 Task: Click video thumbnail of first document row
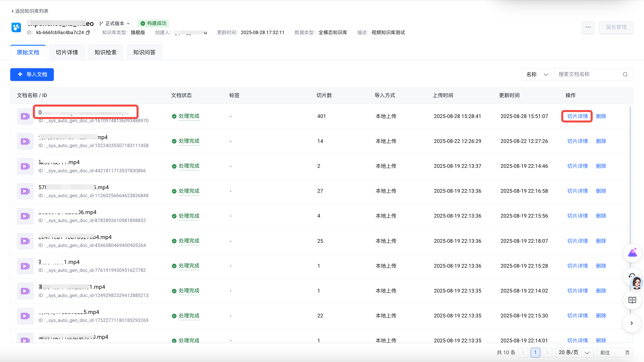(25, 116)
